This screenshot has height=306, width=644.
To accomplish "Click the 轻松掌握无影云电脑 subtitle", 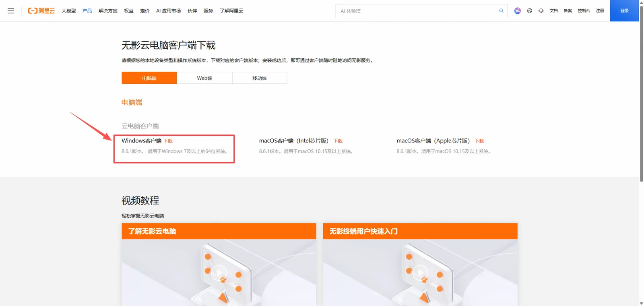I will (143, 216).
